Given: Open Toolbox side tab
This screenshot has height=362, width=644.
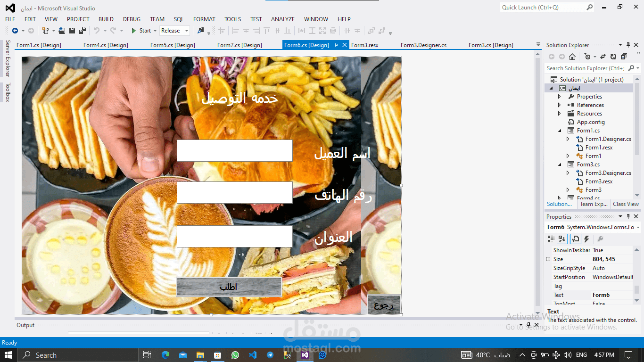Looking at the screenshot, I should [8, 92].
